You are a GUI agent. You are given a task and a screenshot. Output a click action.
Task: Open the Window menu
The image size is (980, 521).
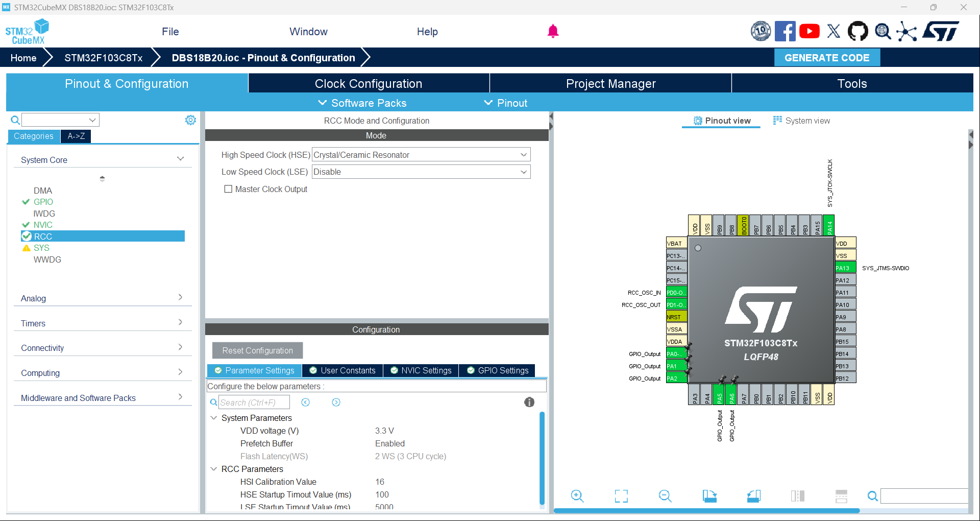click(308, 32)
